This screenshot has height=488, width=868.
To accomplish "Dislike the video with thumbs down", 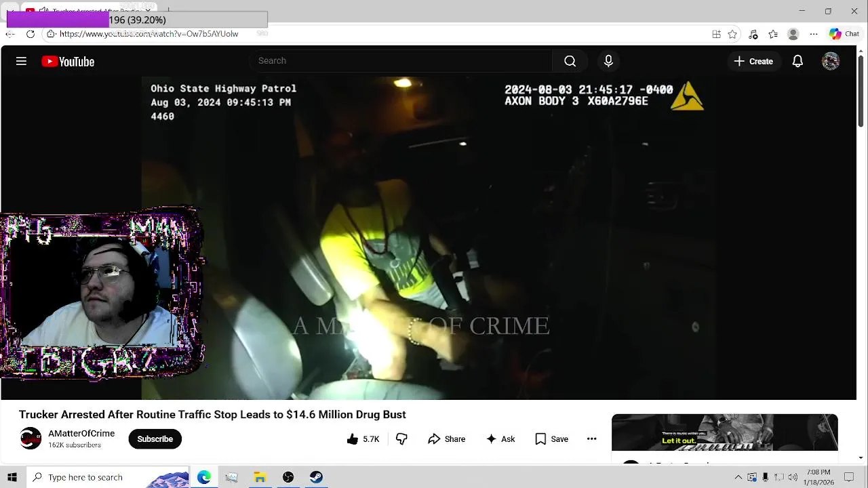I will [x=401, y=439].
